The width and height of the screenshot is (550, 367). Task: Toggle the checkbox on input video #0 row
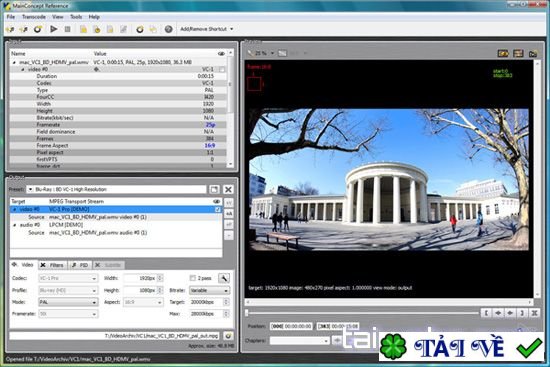click(222, 69)
